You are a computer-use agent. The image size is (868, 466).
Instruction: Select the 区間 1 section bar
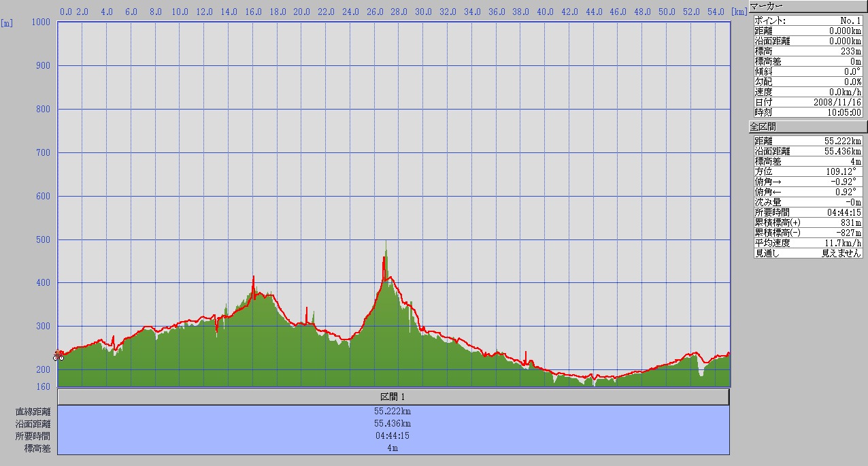click(x=393, y=397)
